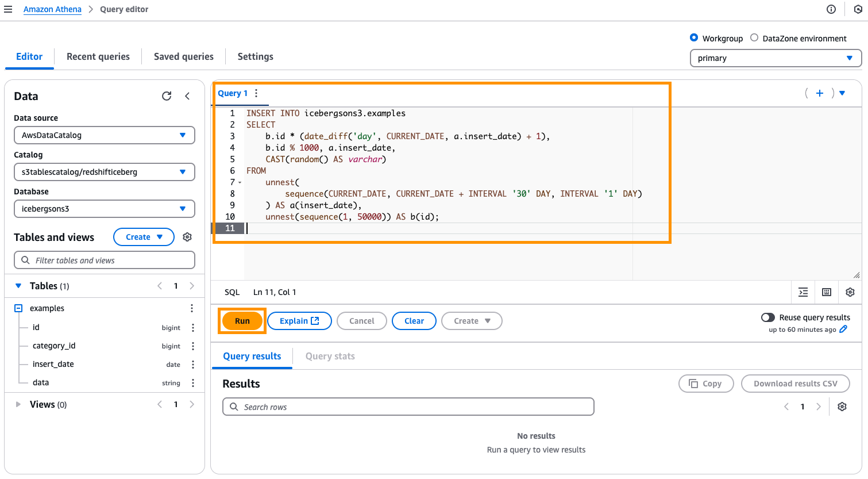Screen dimensions: 868x479
Task: Open the hamburger navigation menu
Action: (x=8, y=9)
